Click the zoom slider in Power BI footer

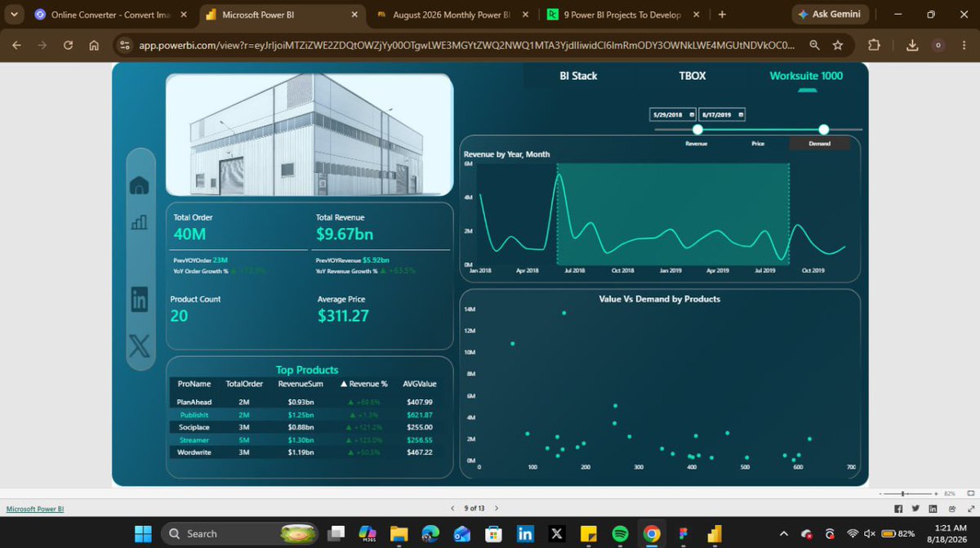(x=907, y=494)
